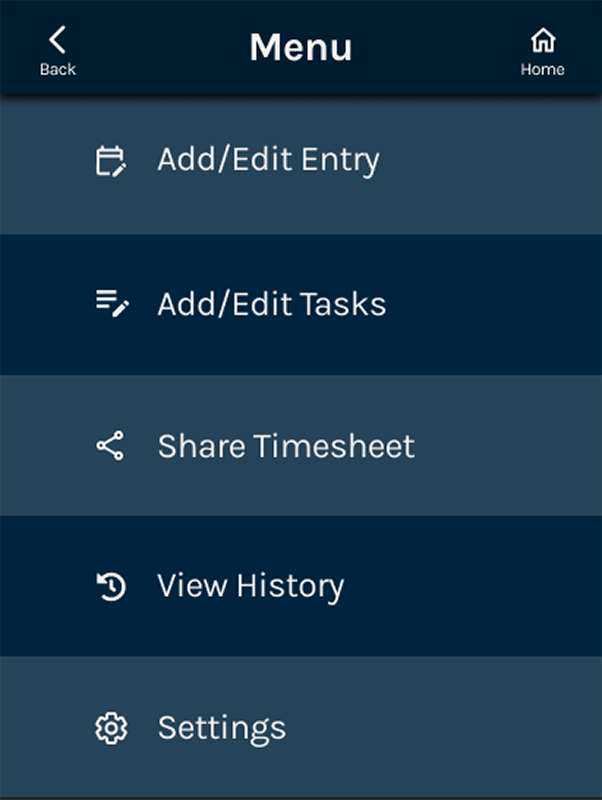Screen dimensions: 602x800
Task: Click the Add/Edit Tasks list-edit icon
Action: 113,303
